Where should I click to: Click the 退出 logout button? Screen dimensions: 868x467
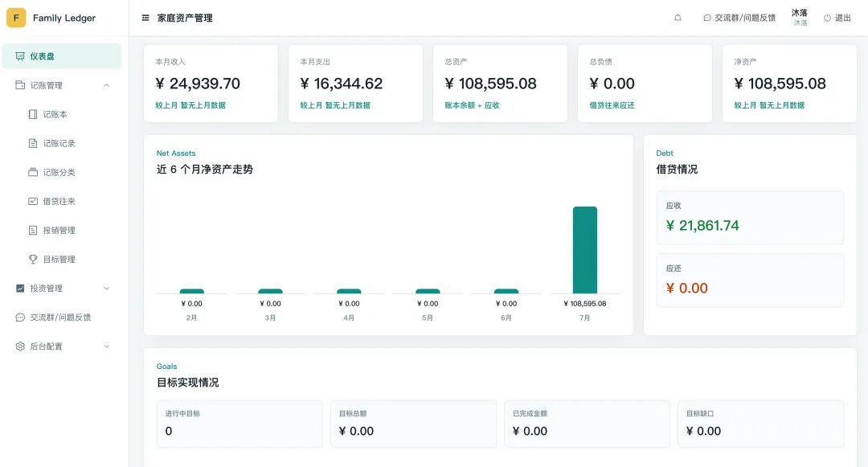(837, 18)
